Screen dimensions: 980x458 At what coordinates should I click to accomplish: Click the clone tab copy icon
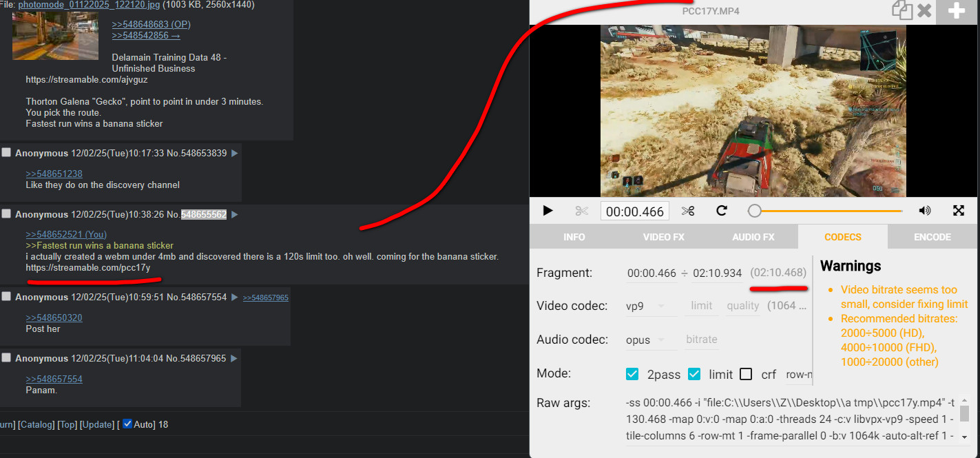tap(902, 10)
